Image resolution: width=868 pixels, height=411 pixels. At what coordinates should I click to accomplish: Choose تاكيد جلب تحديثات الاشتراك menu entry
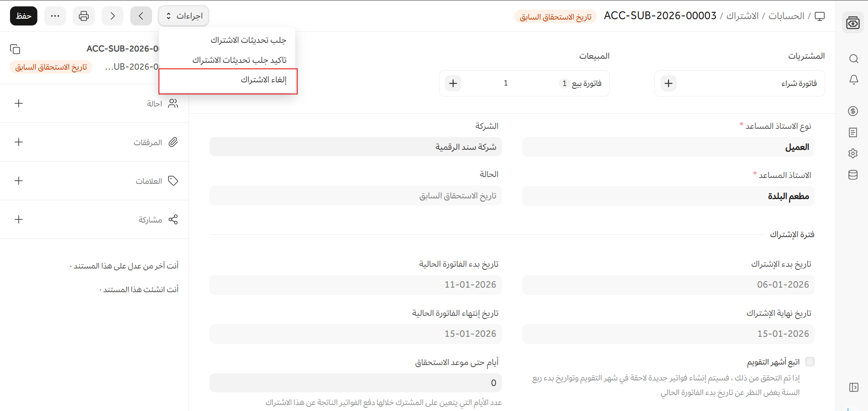(239, 60)
